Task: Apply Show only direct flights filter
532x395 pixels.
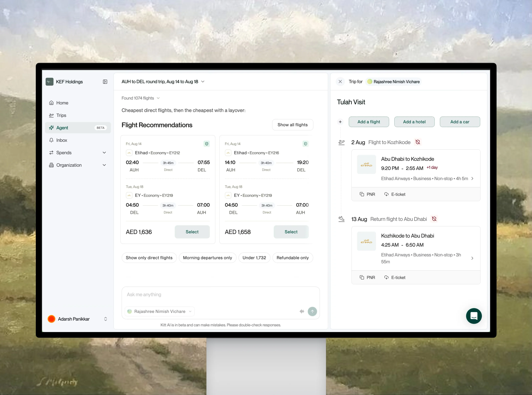Action: (149, 258)
